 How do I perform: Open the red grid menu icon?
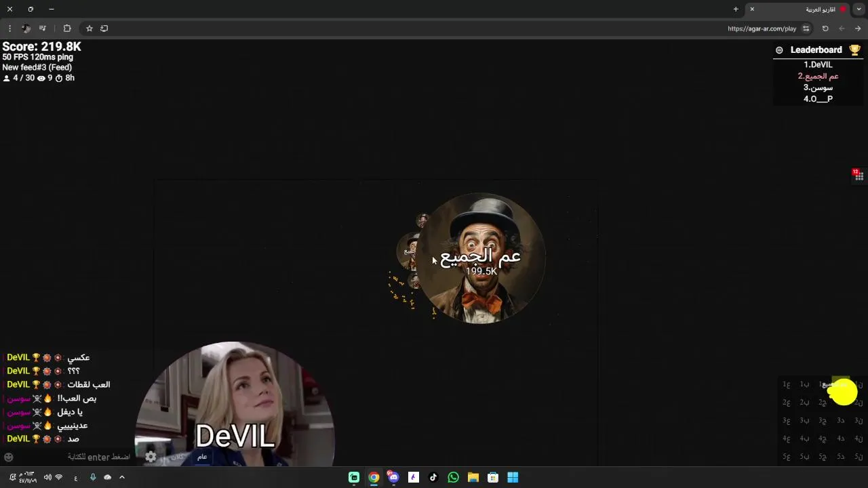pyautogui.click(x=858, y=175)
